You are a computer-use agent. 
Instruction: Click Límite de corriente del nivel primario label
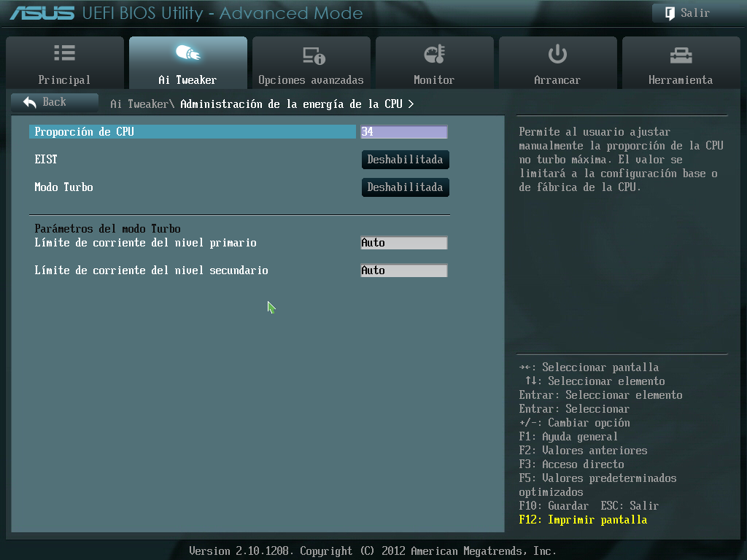coord(145,243)
